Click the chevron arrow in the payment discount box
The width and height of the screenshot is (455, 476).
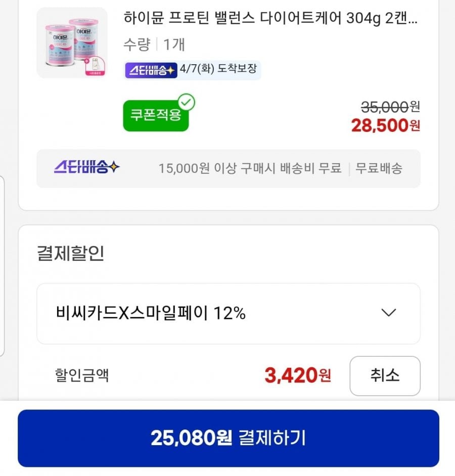[388, 313]
